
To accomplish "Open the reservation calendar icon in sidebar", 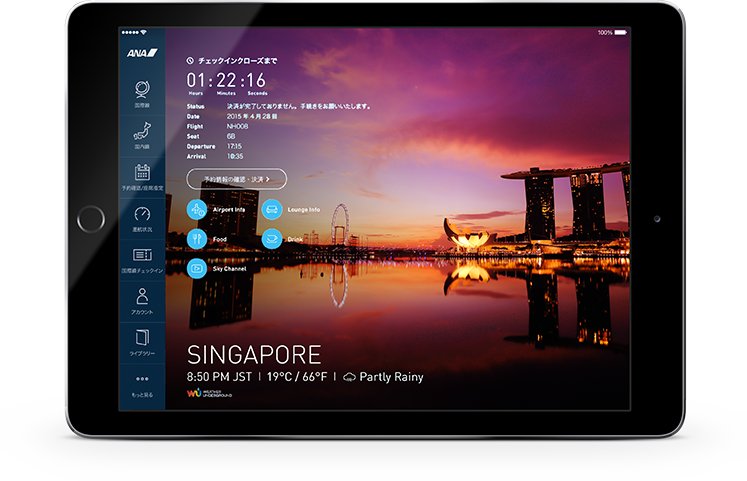I will (x=142, y=172).
